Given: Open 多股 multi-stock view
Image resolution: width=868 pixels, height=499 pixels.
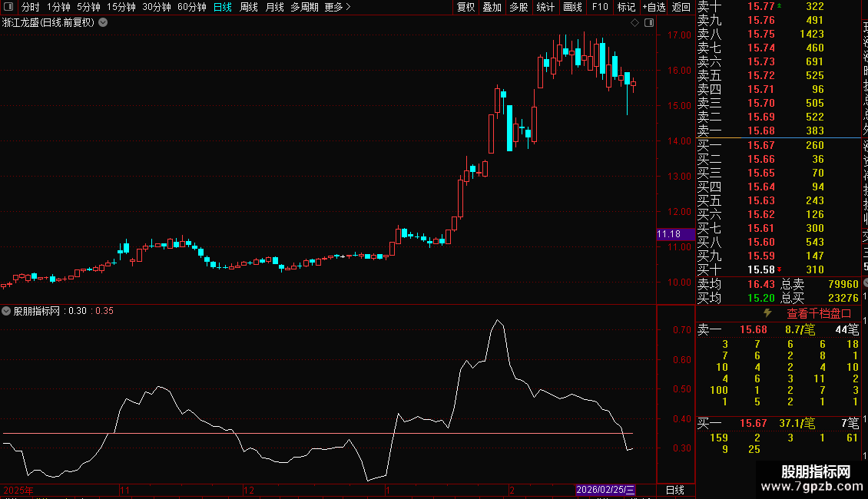Looking at the screenshot, I should [x=518, y=7].
